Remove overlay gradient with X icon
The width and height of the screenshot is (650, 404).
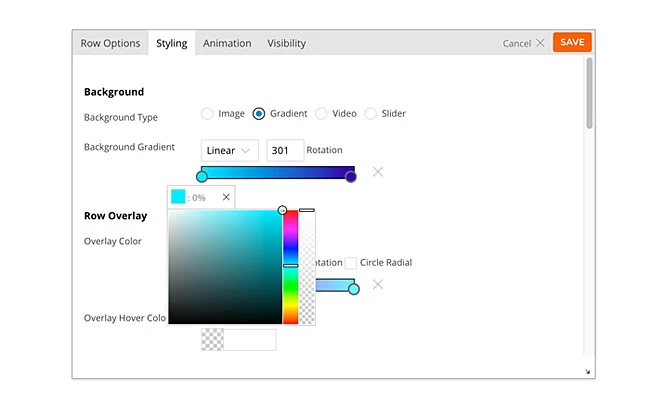(378, 284)
